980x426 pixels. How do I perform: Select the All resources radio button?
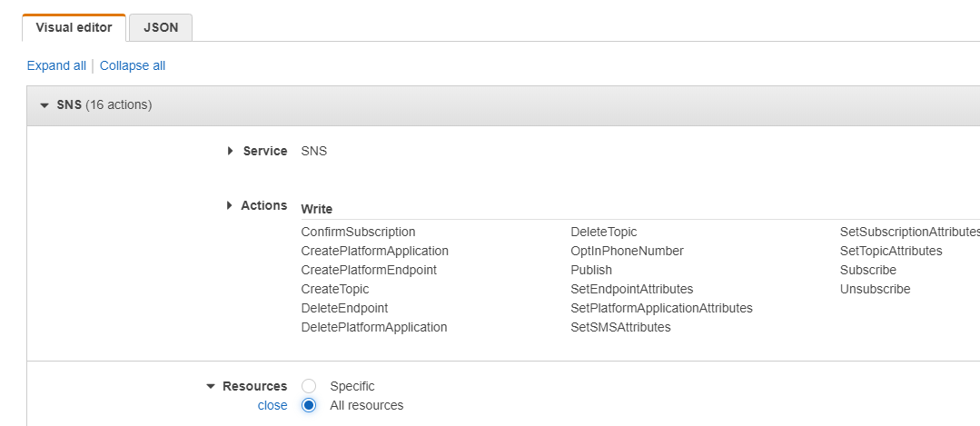(309, 405)
